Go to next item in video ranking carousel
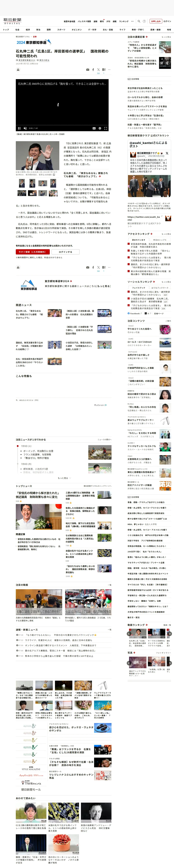The image size is (174, 868). tap(170, 633)
